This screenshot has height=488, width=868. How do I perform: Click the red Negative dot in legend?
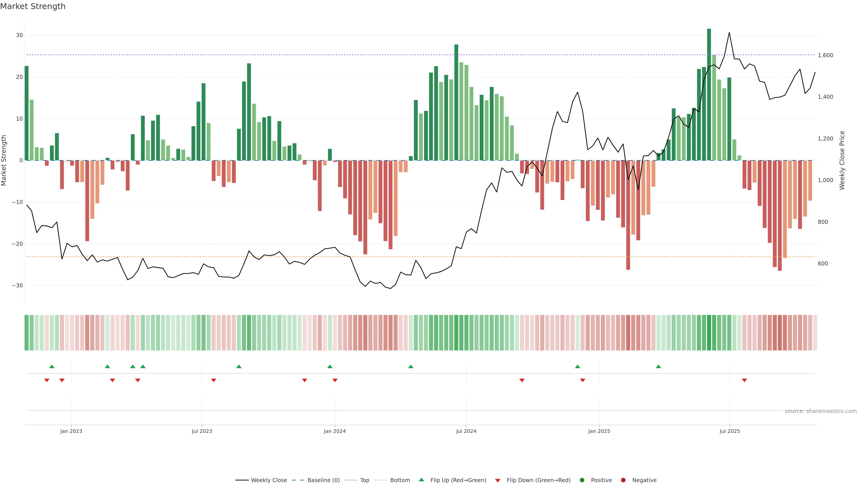(x=623, y=480)
